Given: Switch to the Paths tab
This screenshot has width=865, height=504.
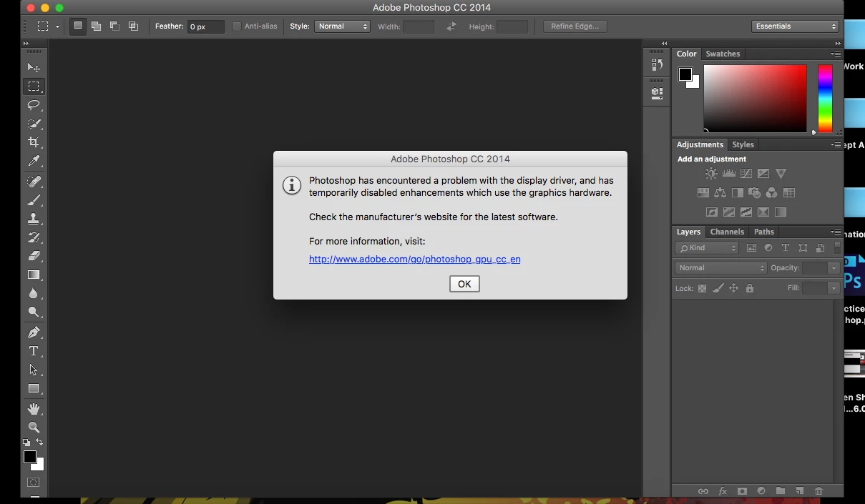Looking at the screenshot, I should pos(764,232).
